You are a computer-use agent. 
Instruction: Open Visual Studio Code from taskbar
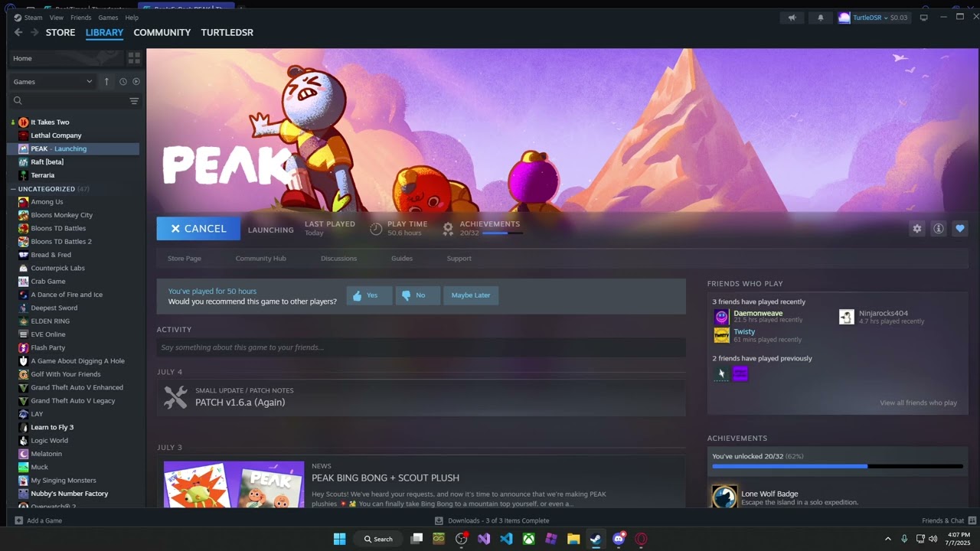(x=506, y=539)
